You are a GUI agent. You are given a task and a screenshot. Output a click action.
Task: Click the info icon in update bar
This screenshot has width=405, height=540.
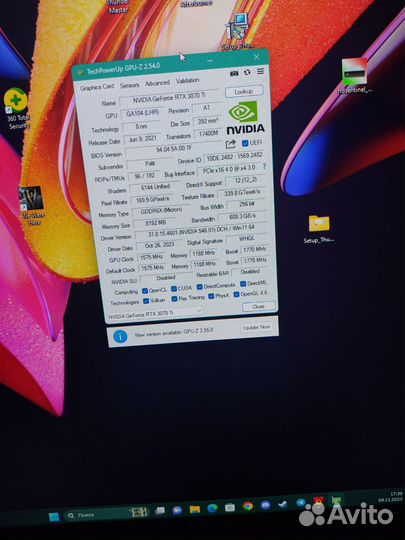tap(120, 336)
